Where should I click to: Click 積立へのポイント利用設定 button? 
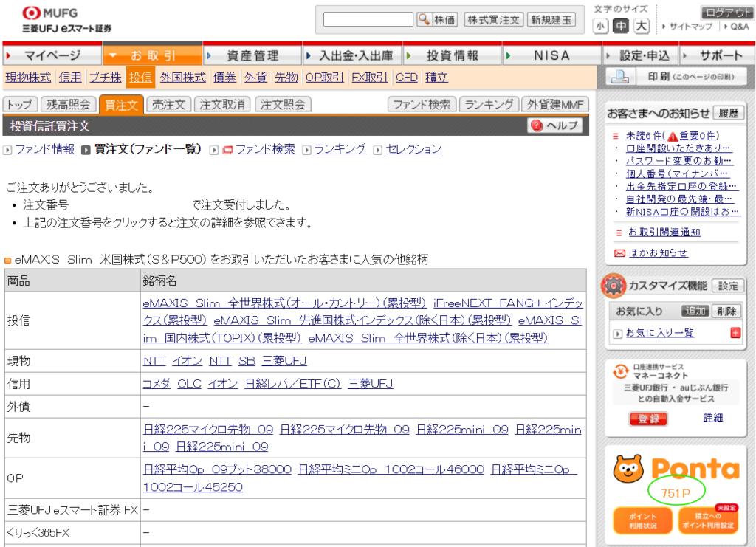[708, 520]
